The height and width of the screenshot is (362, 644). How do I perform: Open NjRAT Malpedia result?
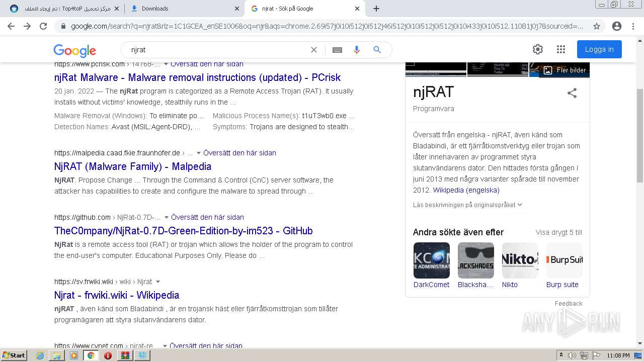pyautogui.click(x=133, y=166)
